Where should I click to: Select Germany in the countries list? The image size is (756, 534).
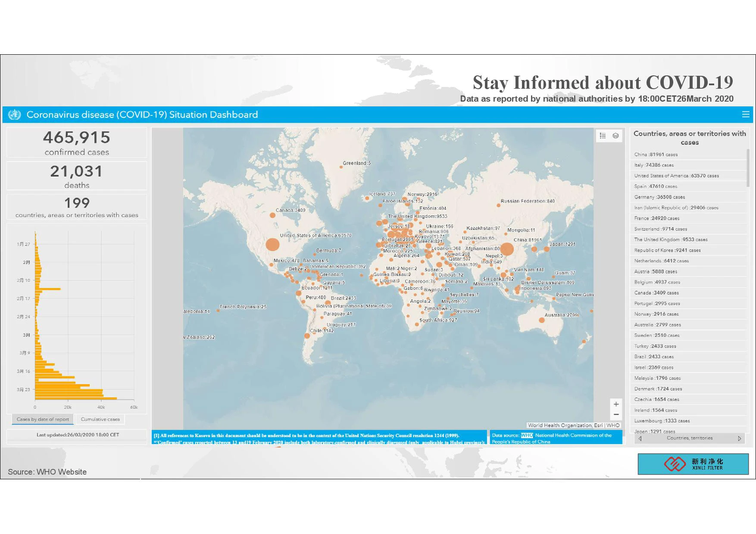coord(659,197)
